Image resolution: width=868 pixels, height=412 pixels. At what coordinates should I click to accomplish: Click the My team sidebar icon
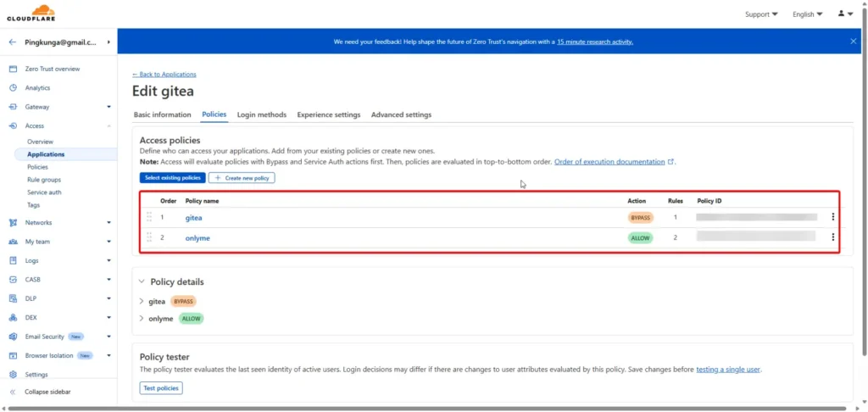[14, 242]
